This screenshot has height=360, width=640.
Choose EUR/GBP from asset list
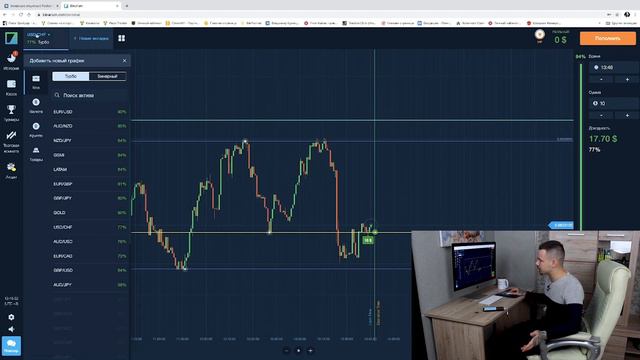[x=90, y=184]
